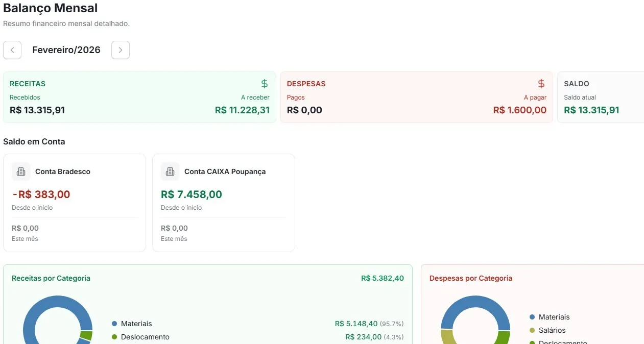644x344 pixels.
Task: Click the Receitas total R$ 5.382,40
Action: 383,278
